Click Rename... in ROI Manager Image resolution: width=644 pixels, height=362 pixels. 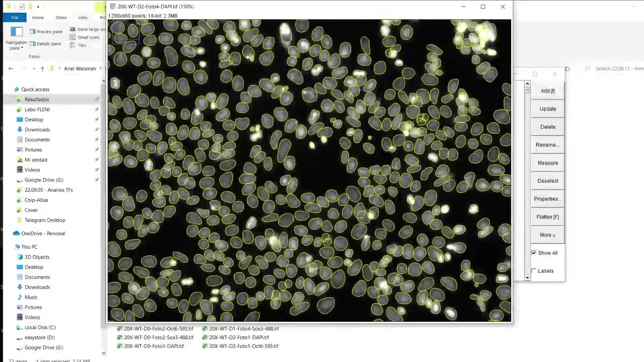tap(547, 145)
